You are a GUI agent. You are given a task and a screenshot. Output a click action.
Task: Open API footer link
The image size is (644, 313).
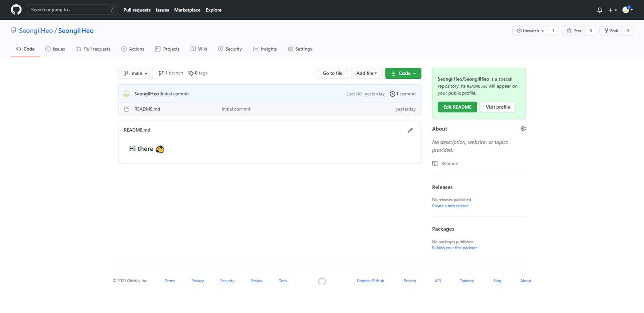[x=438, y=281]
